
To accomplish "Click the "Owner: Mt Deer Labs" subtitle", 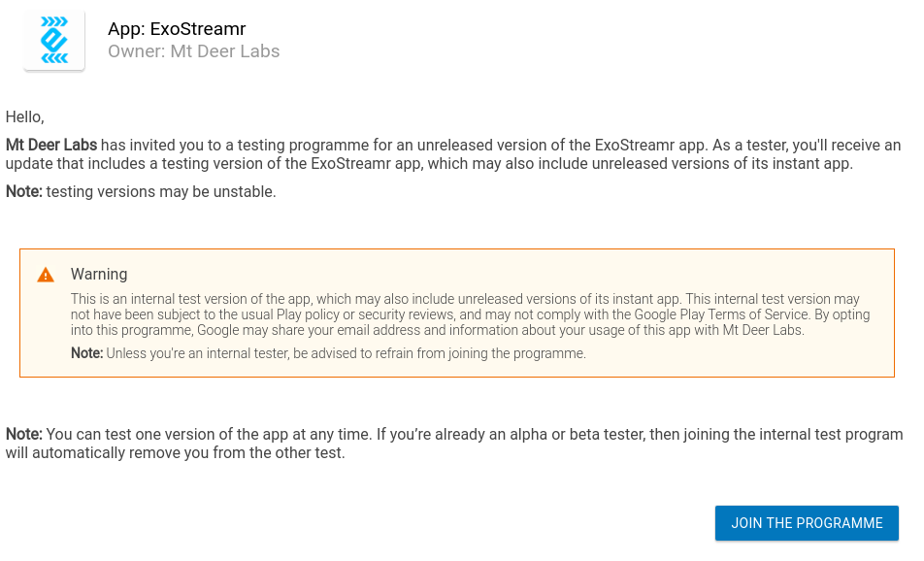I will click(194, 51).
